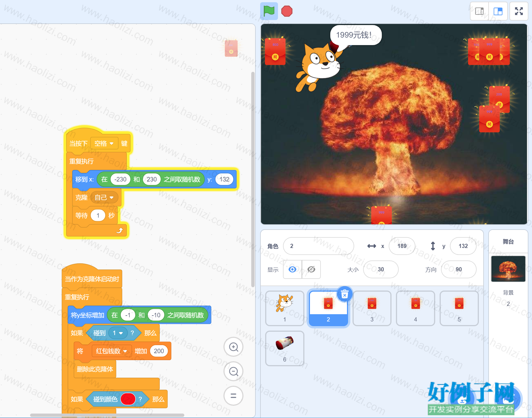Edit the sprite y position field
Viewport: 532px width, 418px height.
click(x=463, y=246)
